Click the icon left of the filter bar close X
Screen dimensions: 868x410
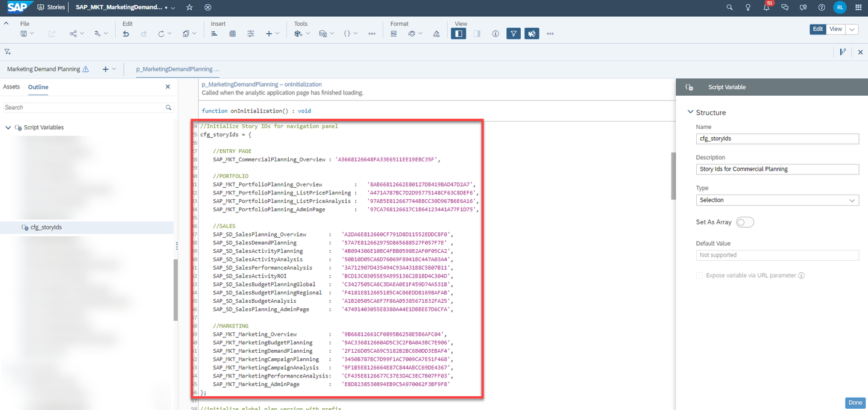843,52
